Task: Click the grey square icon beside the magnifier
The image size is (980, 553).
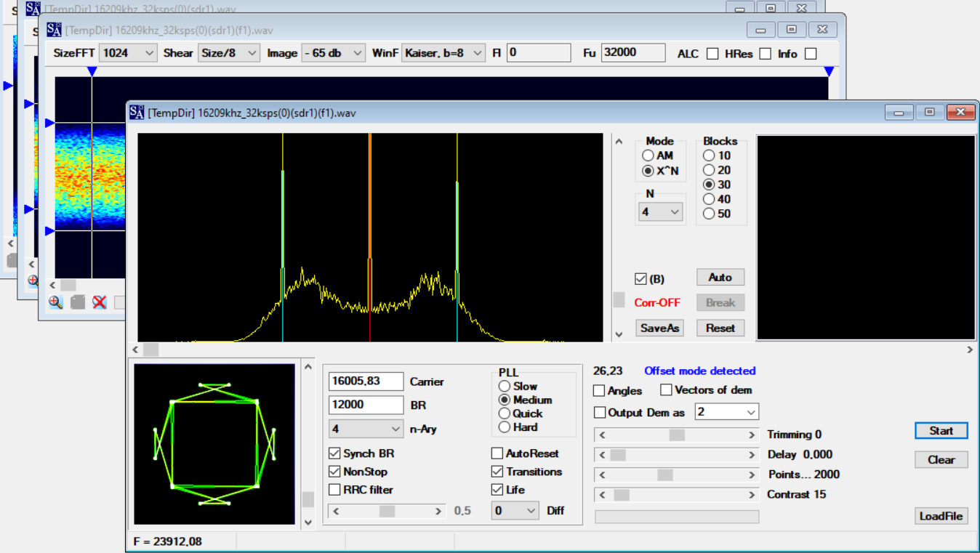Action: 78,302
